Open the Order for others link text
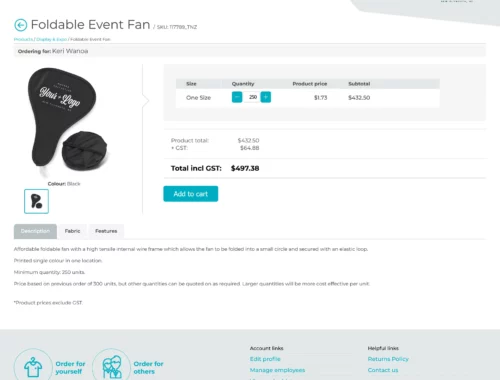 [148, 367]
